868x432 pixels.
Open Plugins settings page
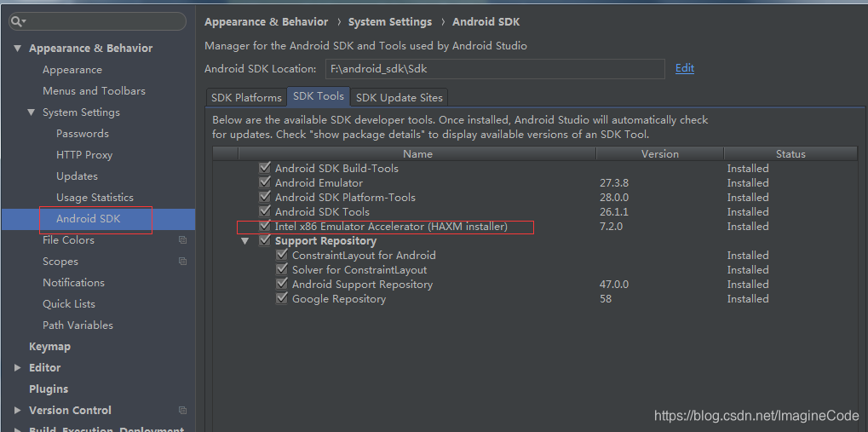point(49,389)
